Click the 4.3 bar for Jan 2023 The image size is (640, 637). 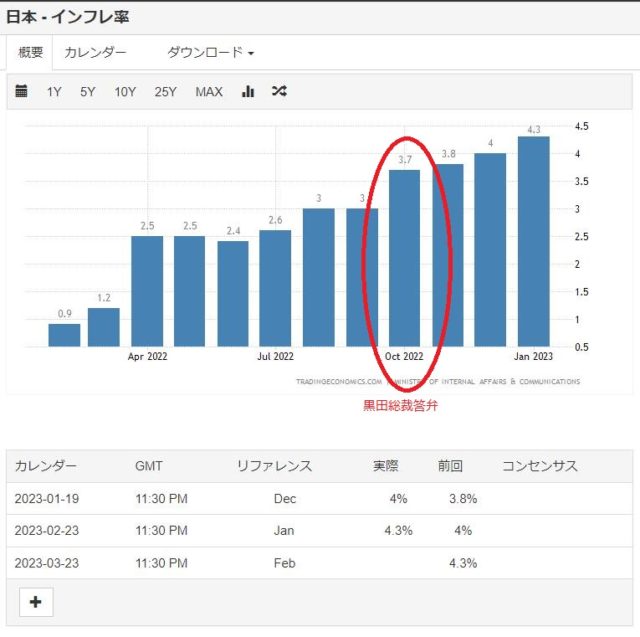(x=533, y=242)
